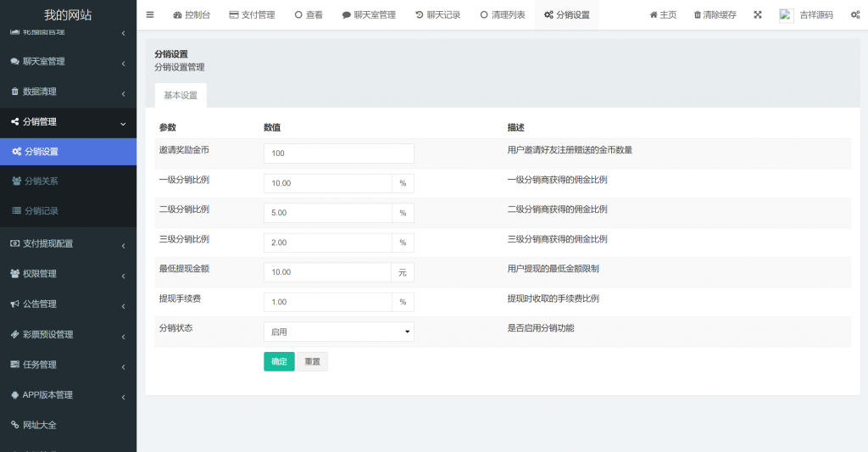Click the 重置 button

pyautogui.click(x=312, y=361)
